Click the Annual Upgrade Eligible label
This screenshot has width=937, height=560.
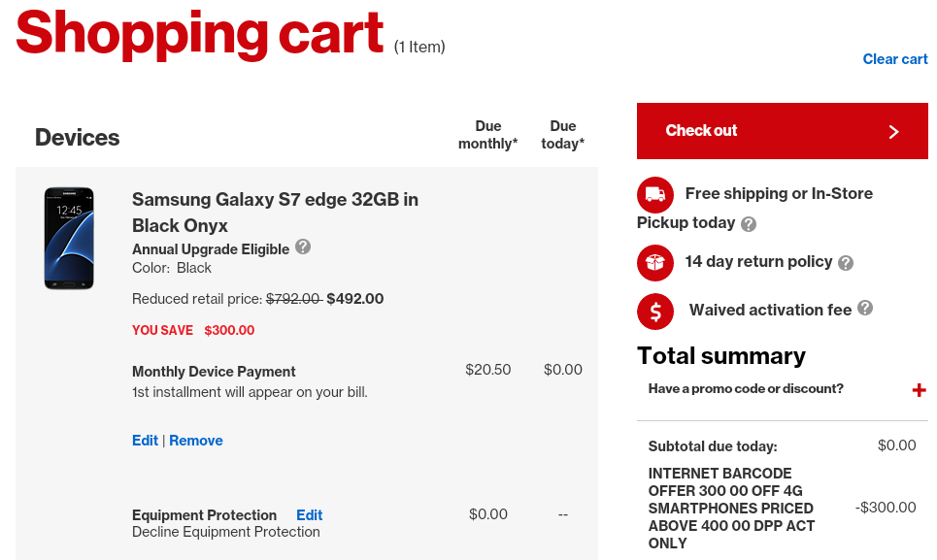211,249
